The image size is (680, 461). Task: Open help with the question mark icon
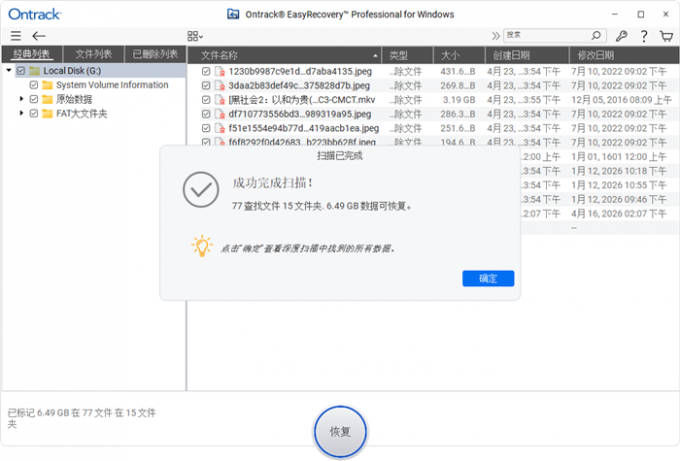click(644, 36)
